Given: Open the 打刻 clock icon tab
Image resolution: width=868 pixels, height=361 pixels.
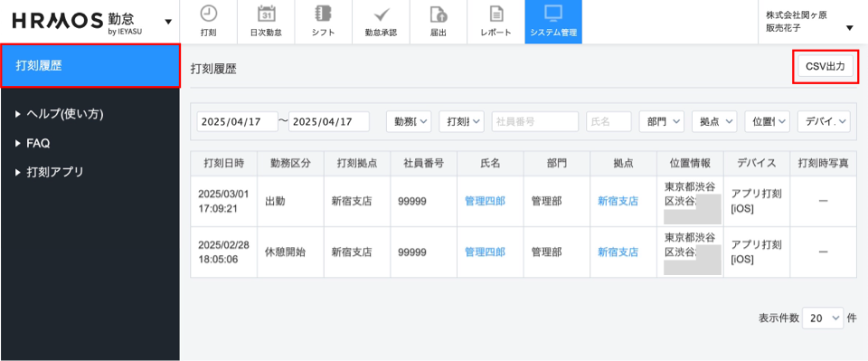Looking at the screenshot, I should coord(208,22).
